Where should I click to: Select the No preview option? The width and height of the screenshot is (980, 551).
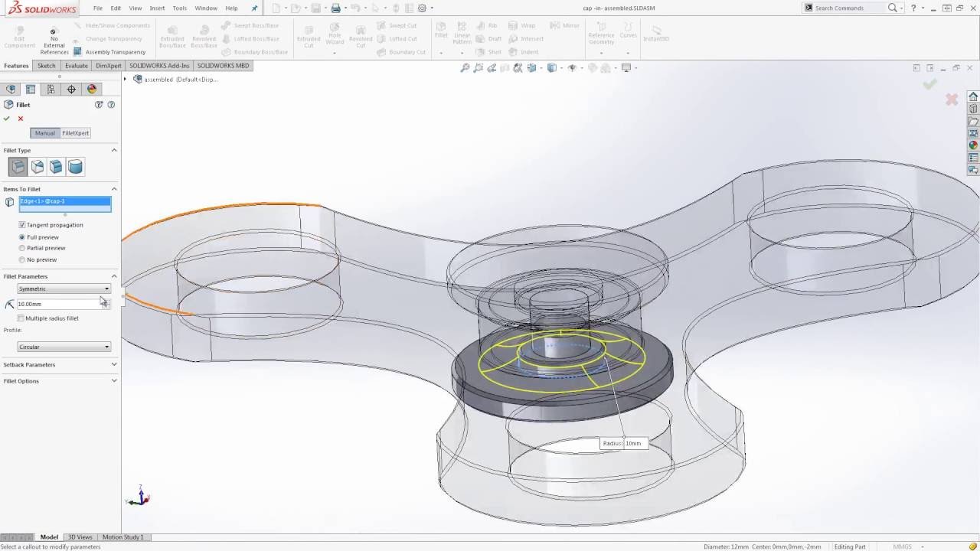pos(21,259)
